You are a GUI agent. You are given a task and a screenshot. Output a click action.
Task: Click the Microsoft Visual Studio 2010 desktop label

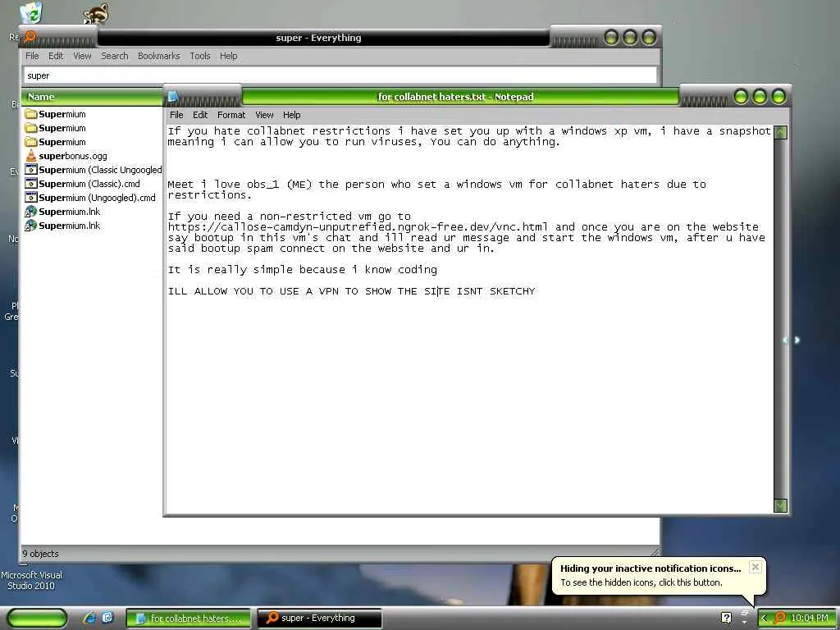(31, 580)
